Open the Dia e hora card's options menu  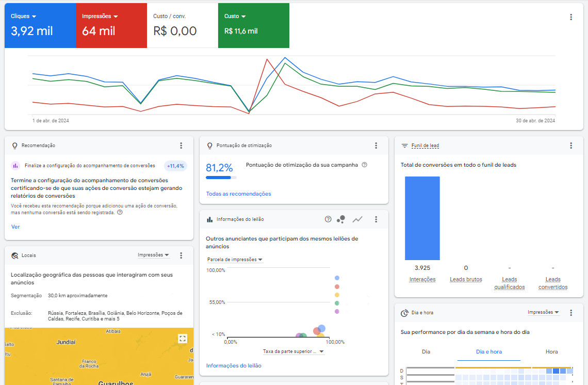click(571, 313)
